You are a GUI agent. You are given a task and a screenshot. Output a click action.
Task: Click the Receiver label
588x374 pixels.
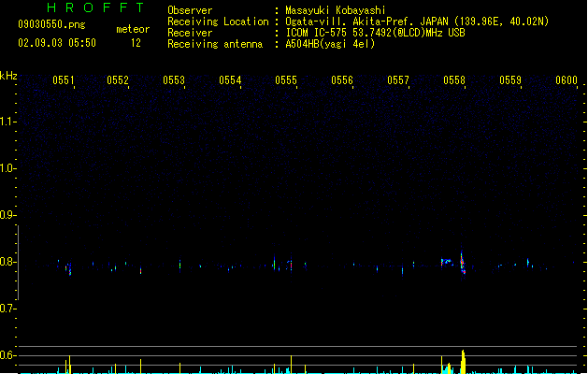[x=190, y=33]
